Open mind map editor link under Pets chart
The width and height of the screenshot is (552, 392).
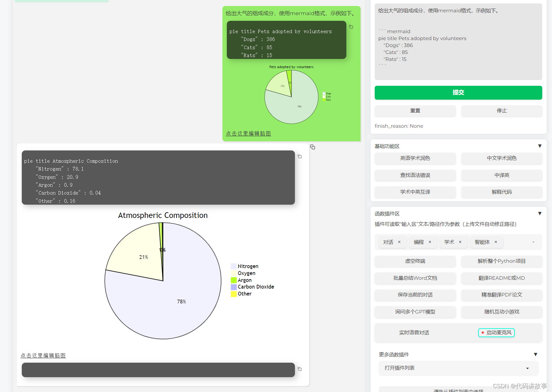coord(248,134)
